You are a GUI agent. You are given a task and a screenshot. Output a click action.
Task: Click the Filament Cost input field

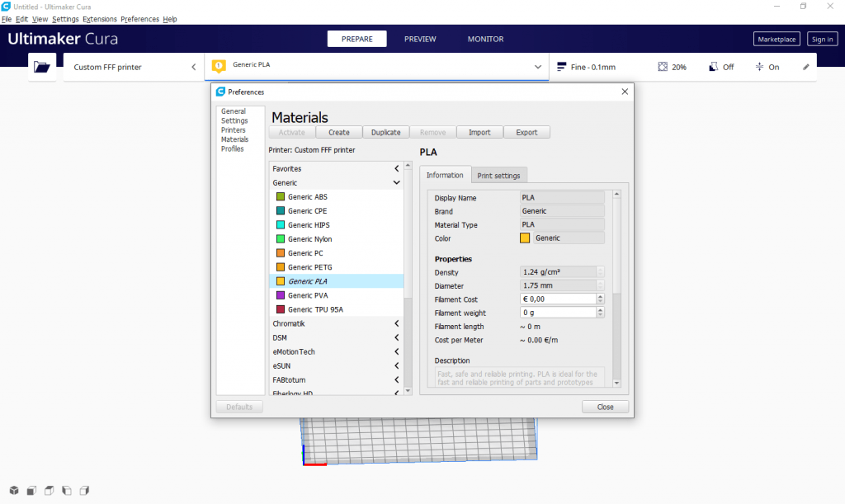(x=559, y=299)
